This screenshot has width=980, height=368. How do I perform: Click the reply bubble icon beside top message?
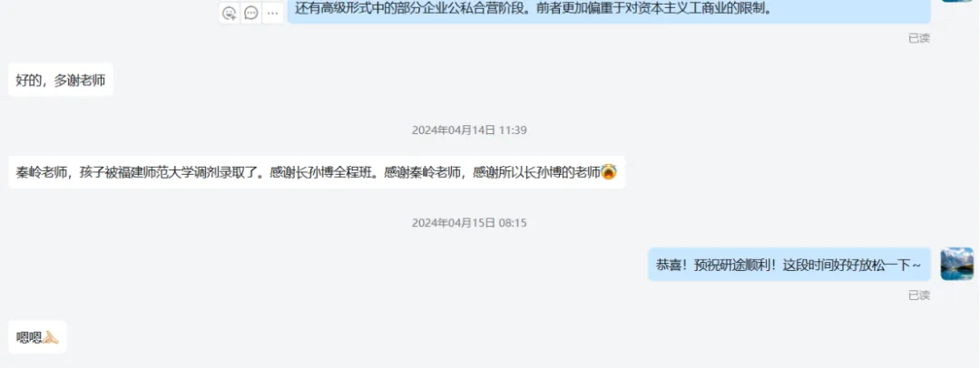pos(251,13)
